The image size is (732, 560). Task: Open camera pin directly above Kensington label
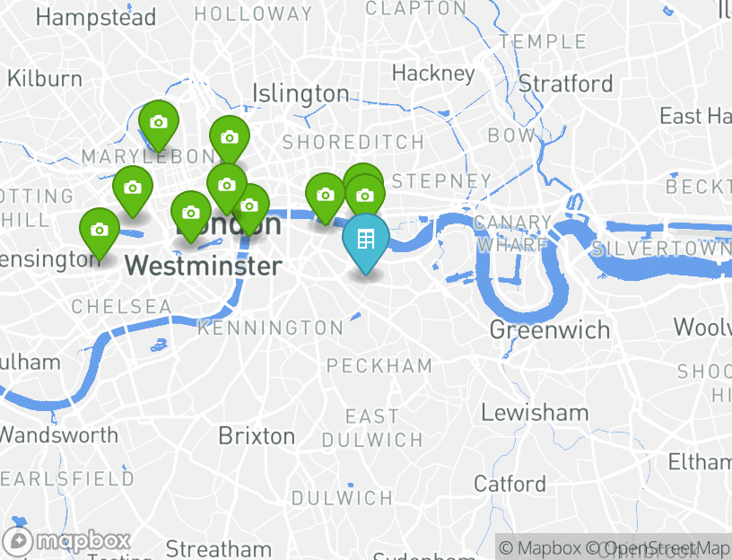tap(100, 233)
